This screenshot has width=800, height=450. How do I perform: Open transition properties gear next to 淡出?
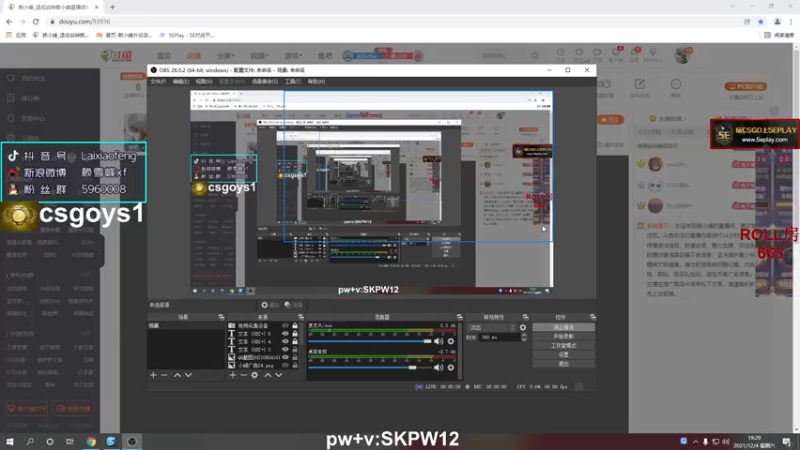pyautogui.click(x=523, y=328)
